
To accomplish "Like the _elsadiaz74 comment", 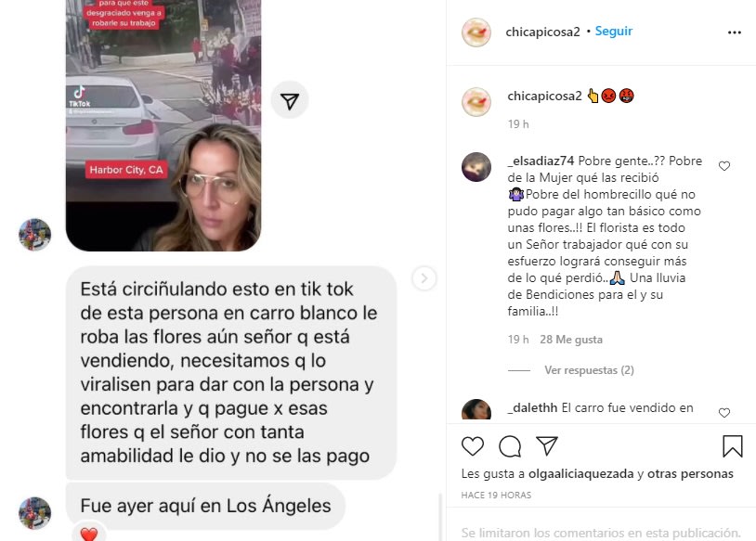I will [724, 166].
